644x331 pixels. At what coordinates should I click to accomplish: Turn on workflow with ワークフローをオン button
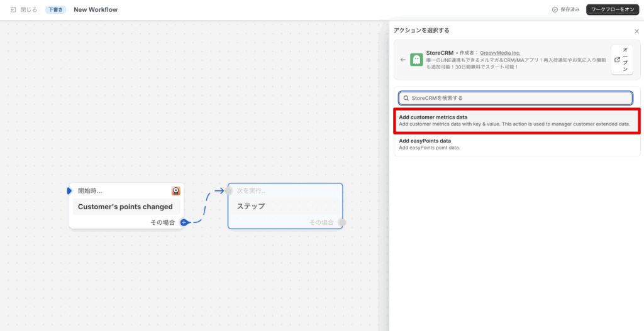tap(613, 9)
